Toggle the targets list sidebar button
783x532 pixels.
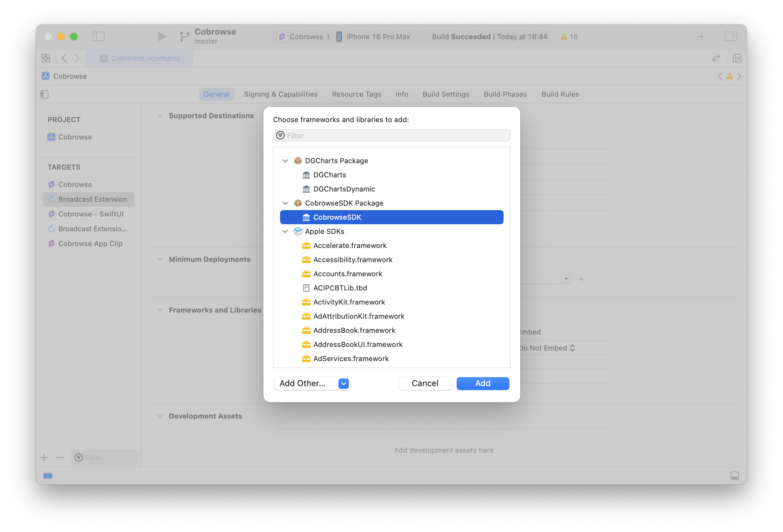[x=44, y=94]
